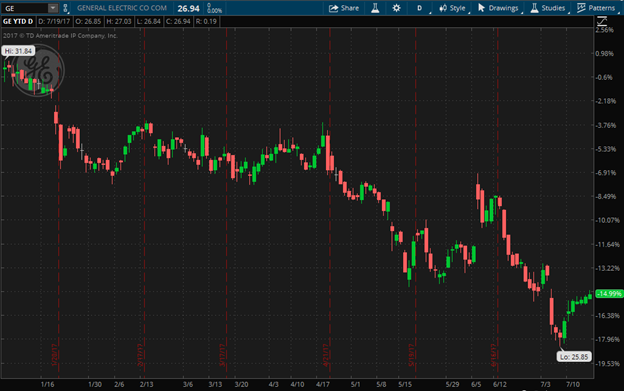This screenshot has width=624, height=391.
Task: Click the -10.07% label on price axis
Action: (607, 220)
